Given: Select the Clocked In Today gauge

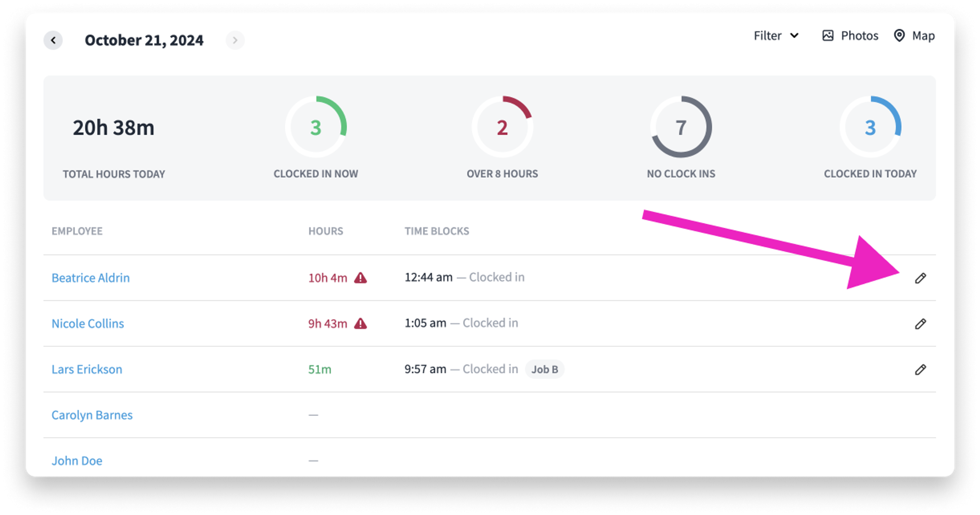Looking at the screenshot, I should (870, 127).
